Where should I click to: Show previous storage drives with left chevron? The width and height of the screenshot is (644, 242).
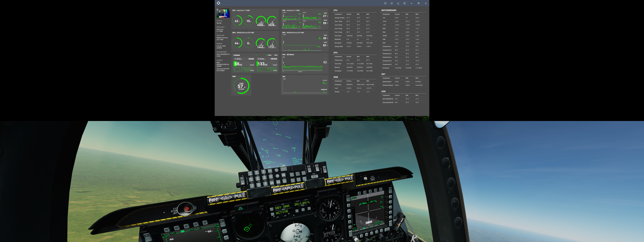pos(254,55)
